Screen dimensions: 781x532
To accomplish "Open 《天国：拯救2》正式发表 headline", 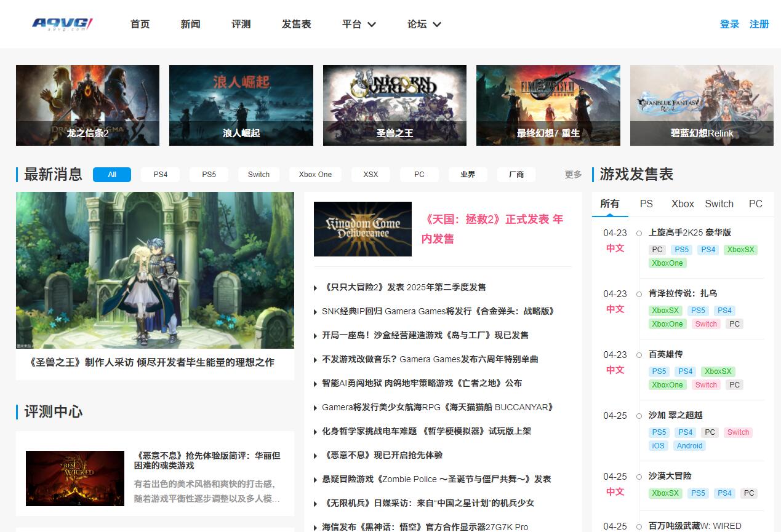I will pyautogui.click(x=492, y=229).
